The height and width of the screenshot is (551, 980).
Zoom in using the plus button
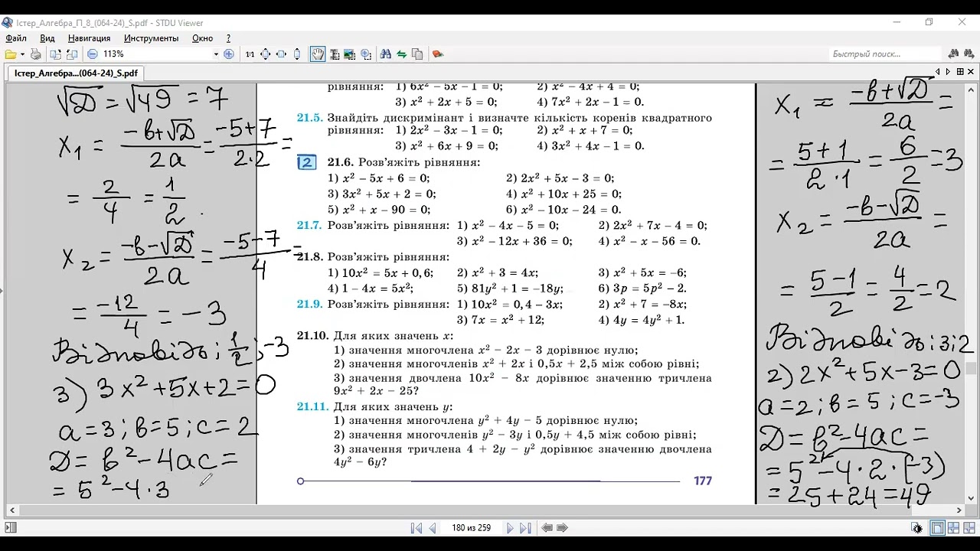[x=228, y=54]
